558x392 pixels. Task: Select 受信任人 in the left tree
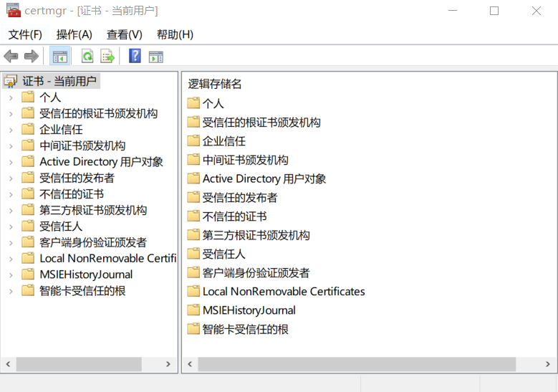tap(61, 226)
